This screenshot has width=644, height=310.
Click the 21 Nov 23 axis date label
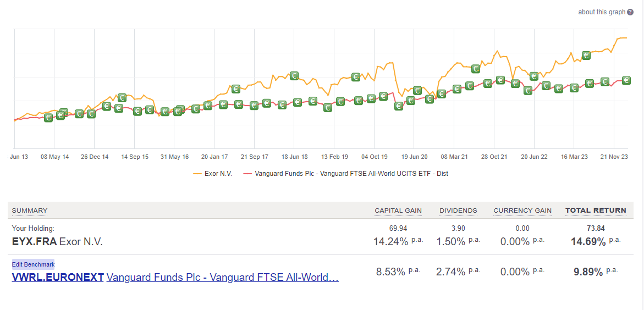[614, 157]
